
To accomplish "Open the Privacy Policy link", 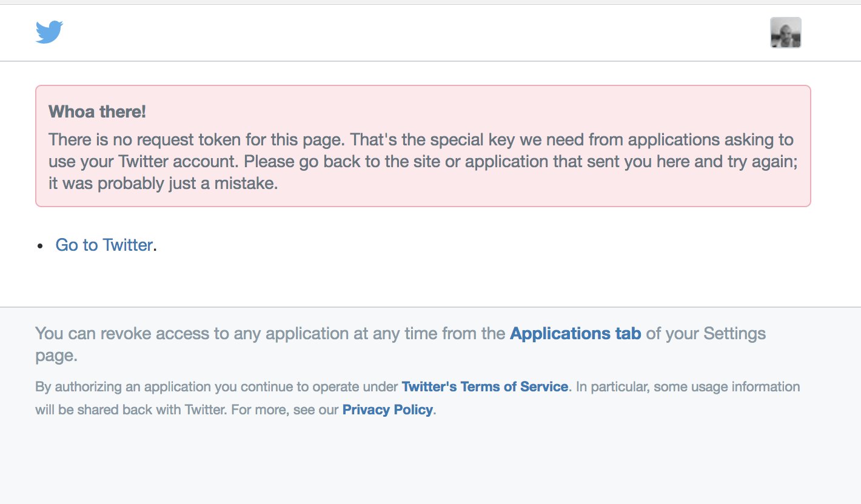I will point(387,409).
